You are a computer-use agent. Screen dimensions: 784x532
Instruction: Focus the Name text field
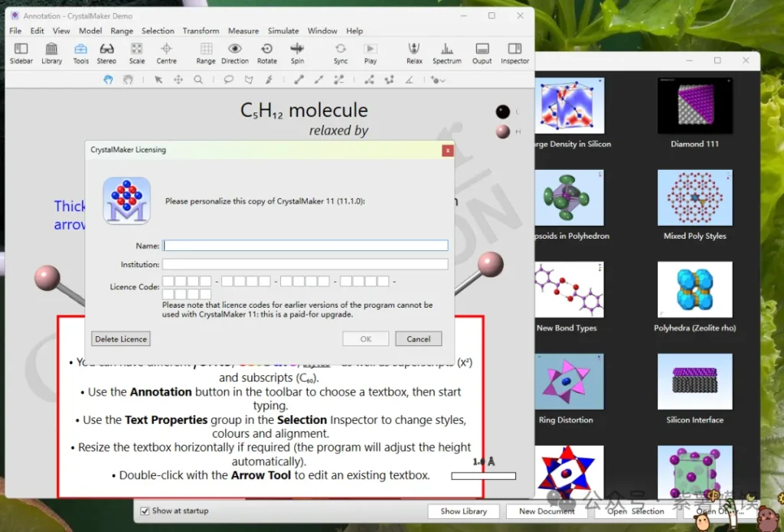pyautogui.click(x=305, y=246)
